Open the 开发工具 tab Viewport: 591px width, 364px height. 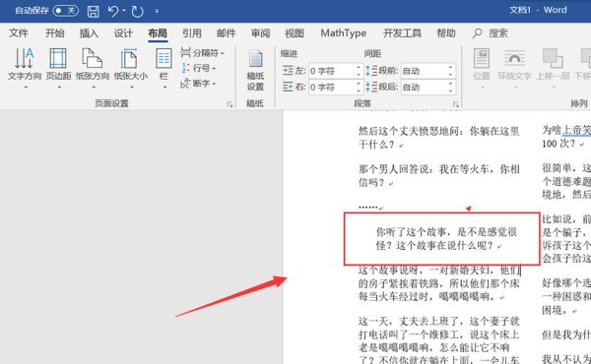tap(402, 33)
